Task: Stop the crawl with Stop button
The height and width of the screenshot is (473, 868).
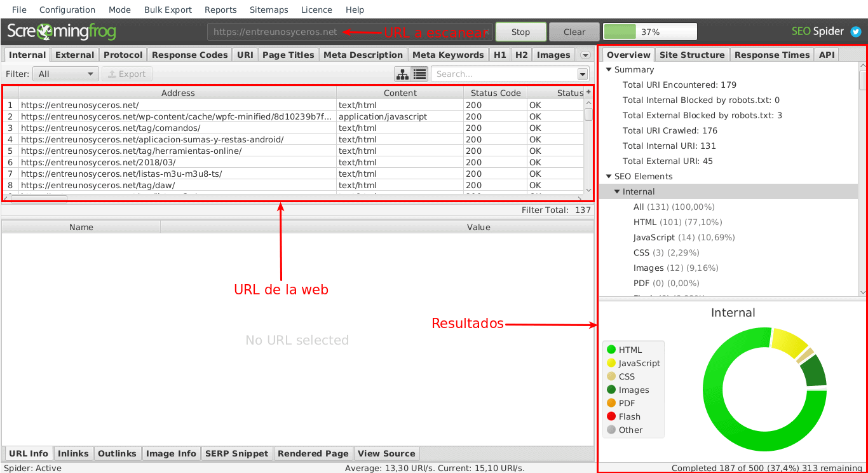Action: coord(521,32)
